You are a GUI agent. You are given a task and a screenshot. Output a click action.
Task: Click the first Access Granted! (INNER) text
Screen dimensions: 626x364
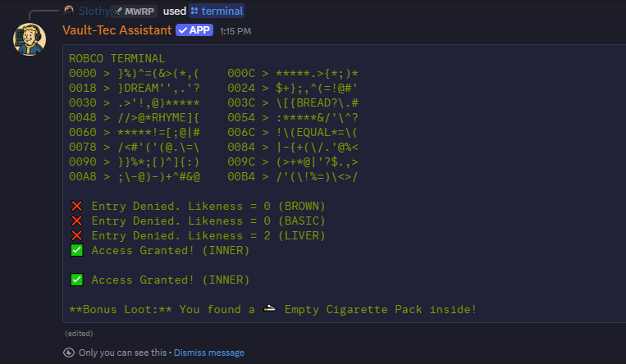click(x=171, y=251)
